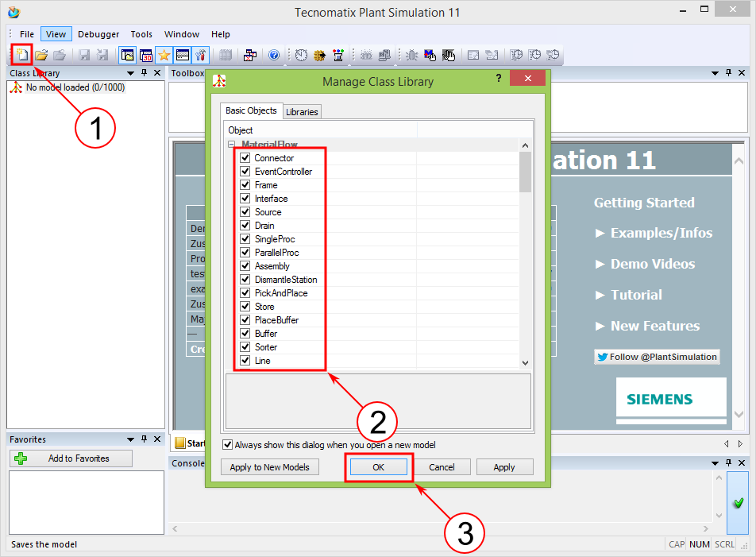
Task: Close the Favorites panel
Action: [x=156, y=439]
